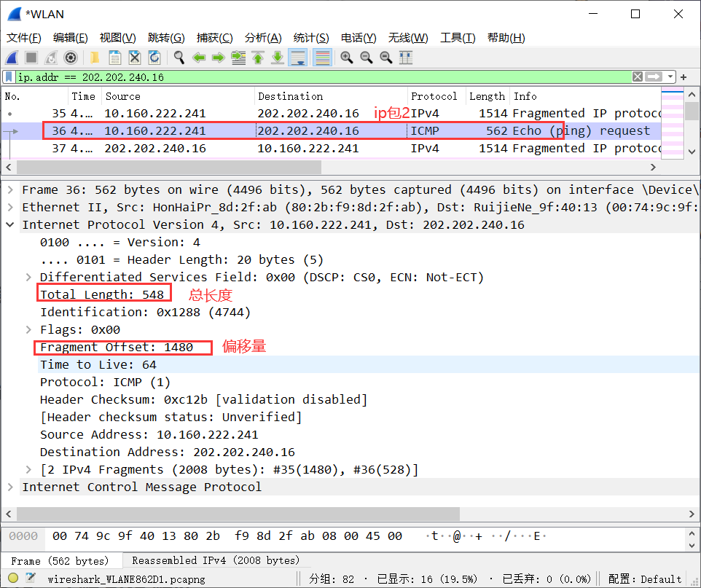Stop the running packet capture
Viewport: 701px width, 588px height.
coord(31,58)
